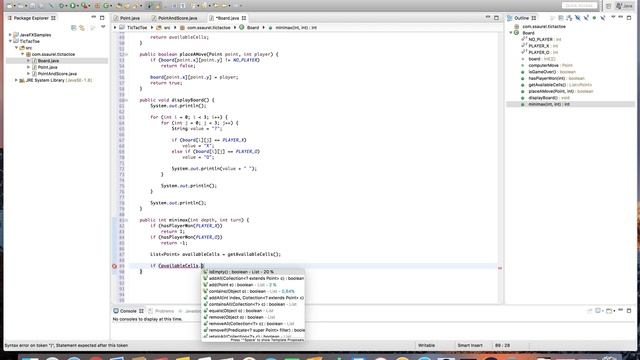Click Link with Editor in Package Explorer
This screenshot has width=640, height=360.
pos(82,27)
